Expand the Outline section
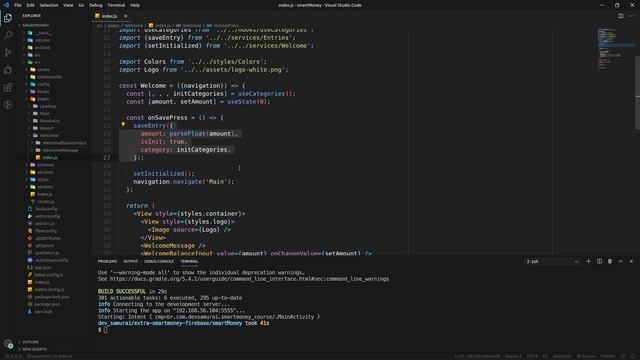The width and height of the screenshot is (640, 360). [31, 342]
